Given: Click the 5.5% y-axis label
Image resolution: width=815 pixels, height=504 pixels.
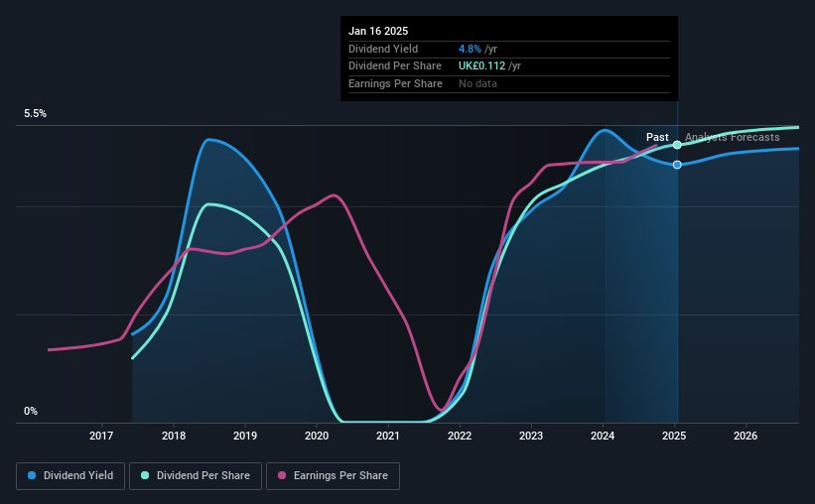Looking at the screenshot, I should 36,114.
